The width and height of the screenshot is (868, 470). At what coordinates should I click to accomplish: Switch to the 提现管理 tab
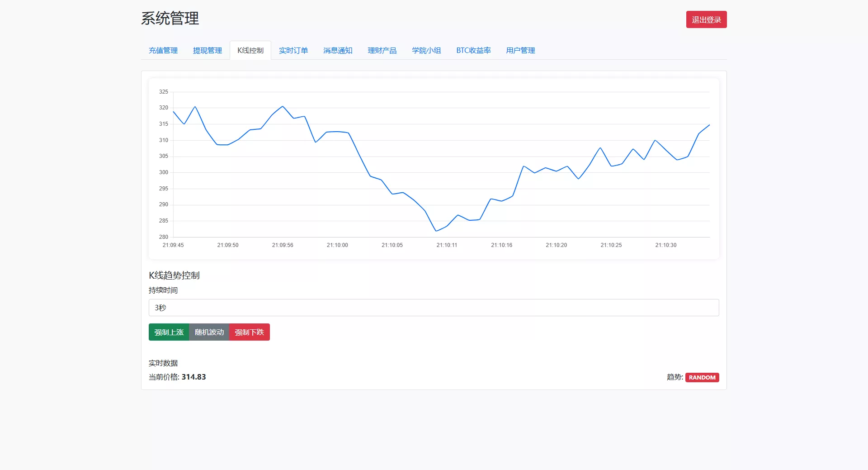click(x=208, y=51)
